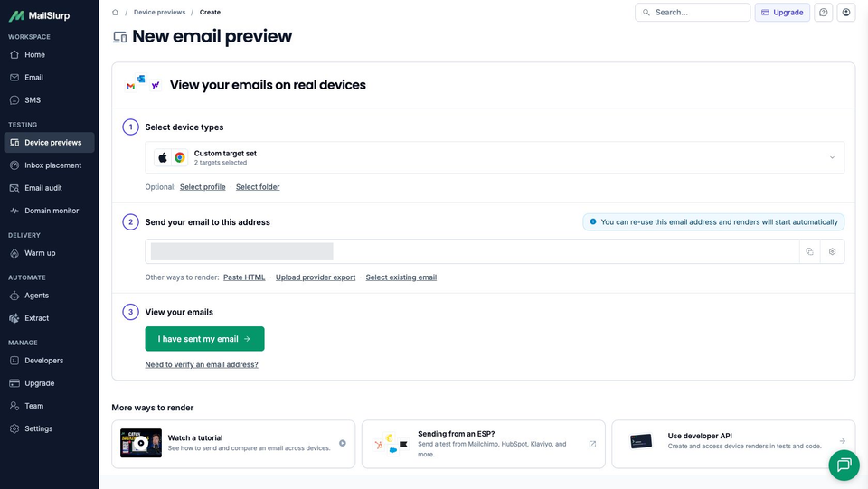Image resolution: width=868 pixels, height=489 pixels.
Task: Click the arrow icon on developer API card
Action: pos(842,441)
